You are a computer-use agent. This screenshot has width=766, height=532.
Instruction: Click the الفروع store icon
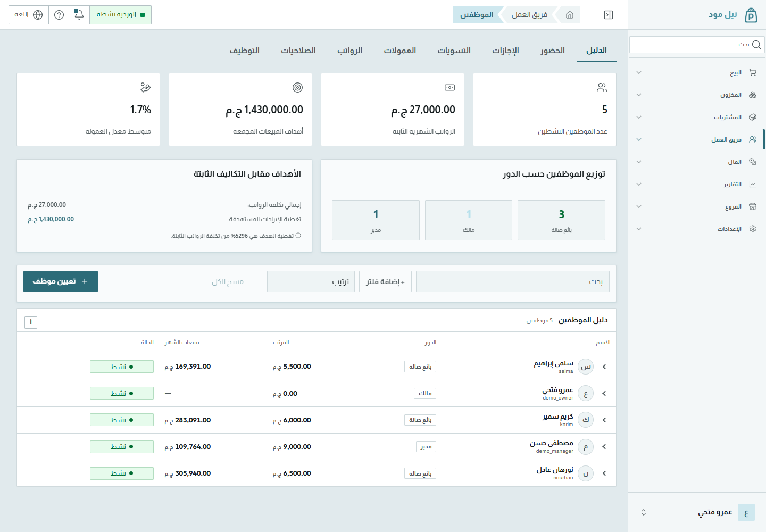coord(753,206)
